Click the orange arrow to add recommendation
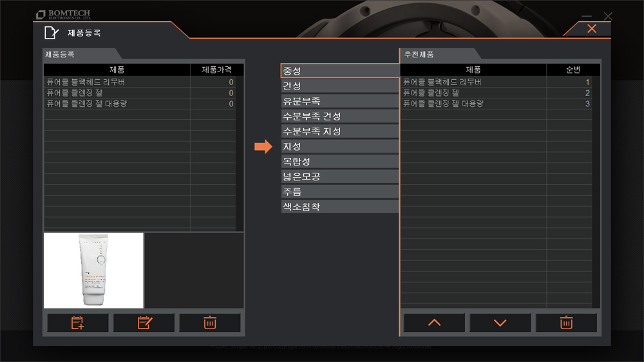This screenshot has height=362, width=644. pyautogui.click(x=263, y=146)
